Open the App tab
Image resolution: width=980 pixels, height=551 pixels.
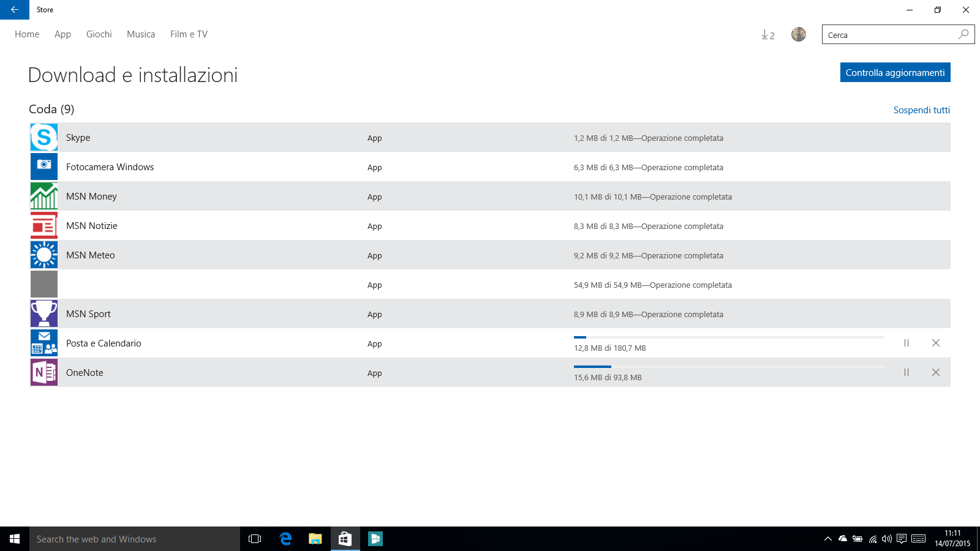[62, 34]
